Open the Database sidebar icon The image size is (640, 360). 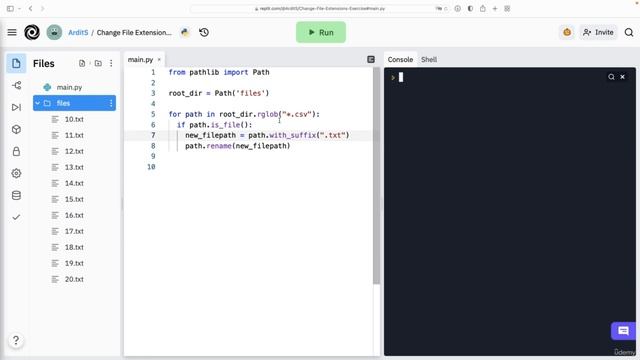point(16,195)
